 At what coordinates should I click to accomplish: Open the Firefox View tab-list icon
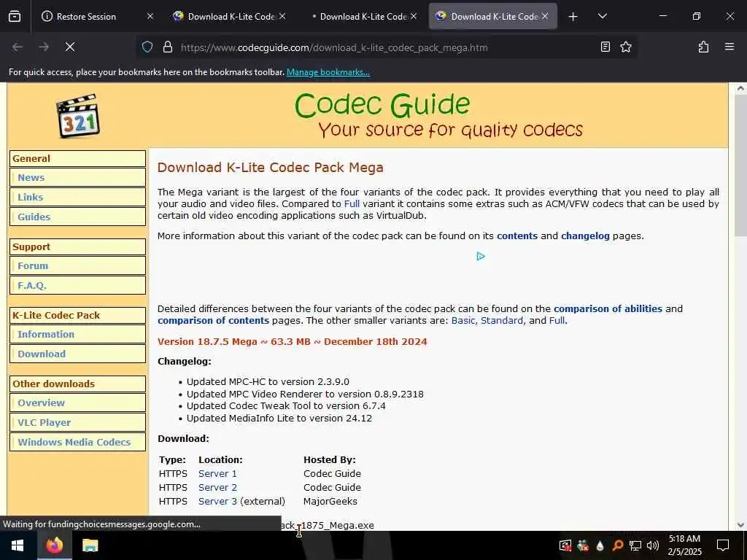pos(15,16)
